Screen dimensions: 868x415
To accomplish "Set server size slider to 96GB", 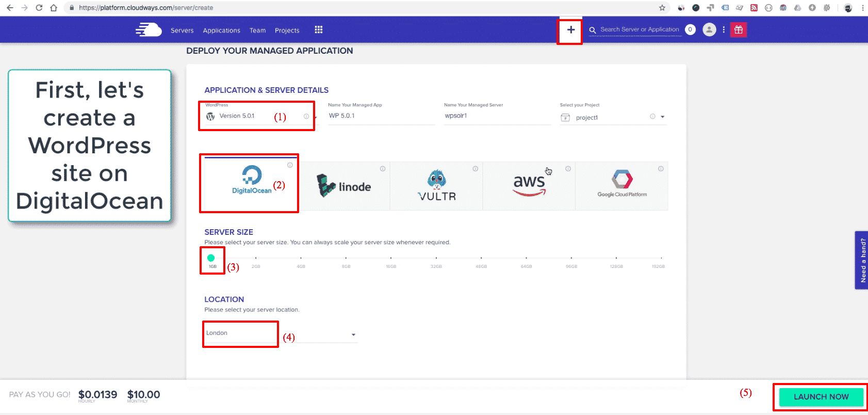I will pyautogui.click(x=571, y=258).
